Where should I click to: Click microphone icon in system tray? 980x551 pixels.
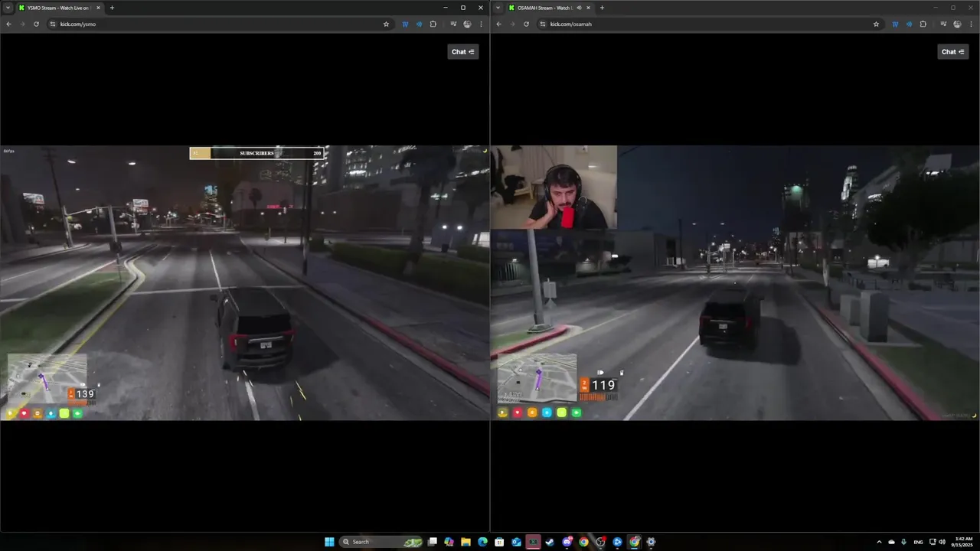coord(904,542)
